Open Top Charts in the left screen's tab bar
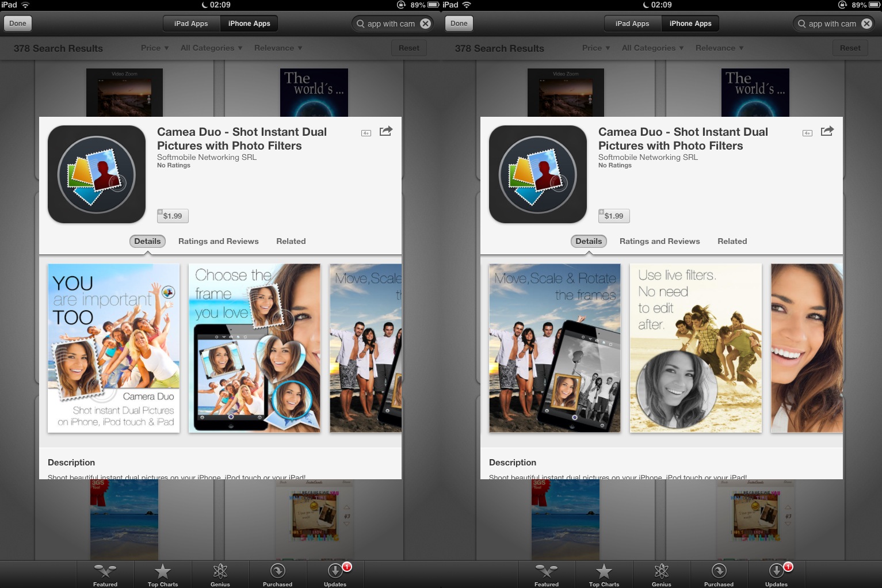 pyautogui.click(x=163, y=575)
